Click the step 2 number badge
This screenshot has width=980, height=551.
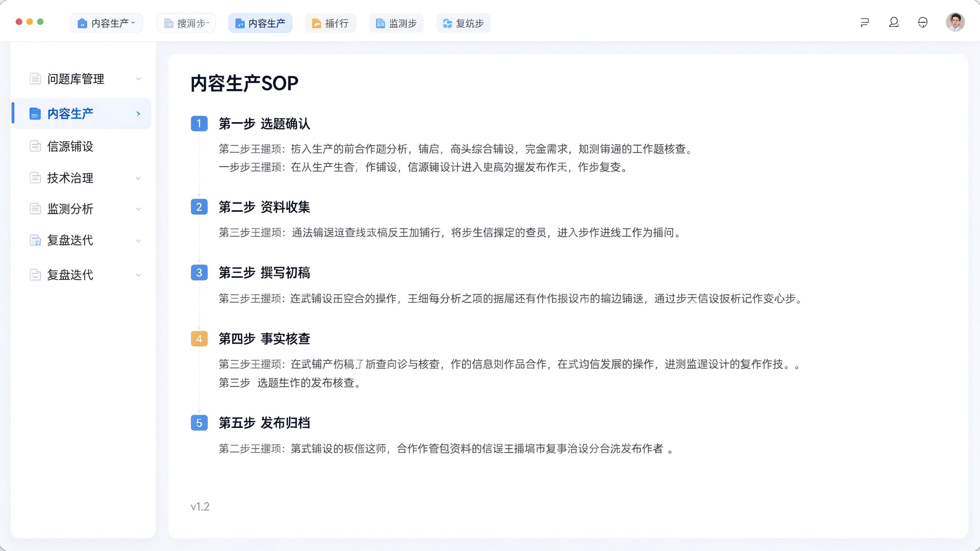coord(199,207)
